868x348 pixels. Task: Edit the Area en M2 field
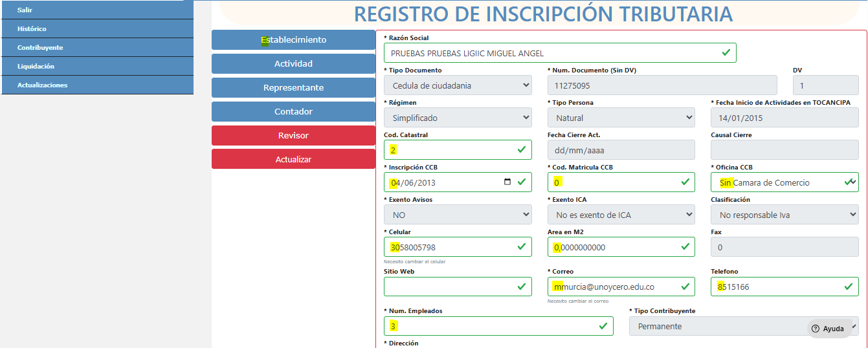[x=621, y=247]
